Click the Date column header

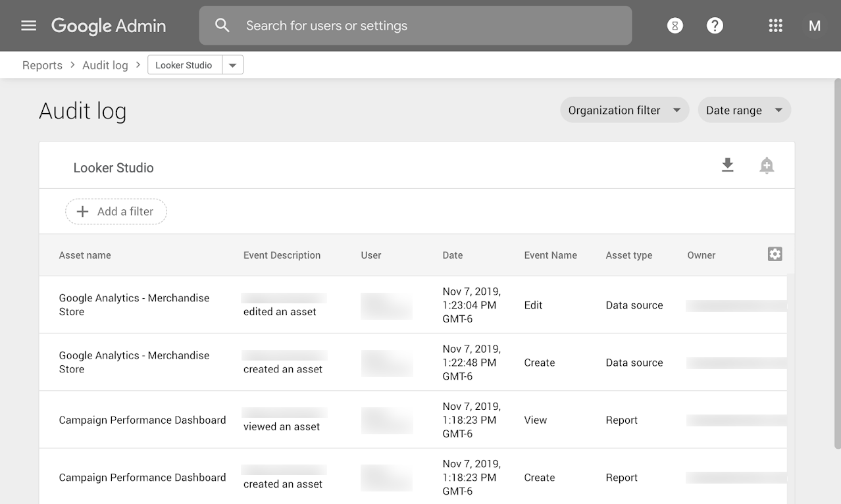[452, 255]
